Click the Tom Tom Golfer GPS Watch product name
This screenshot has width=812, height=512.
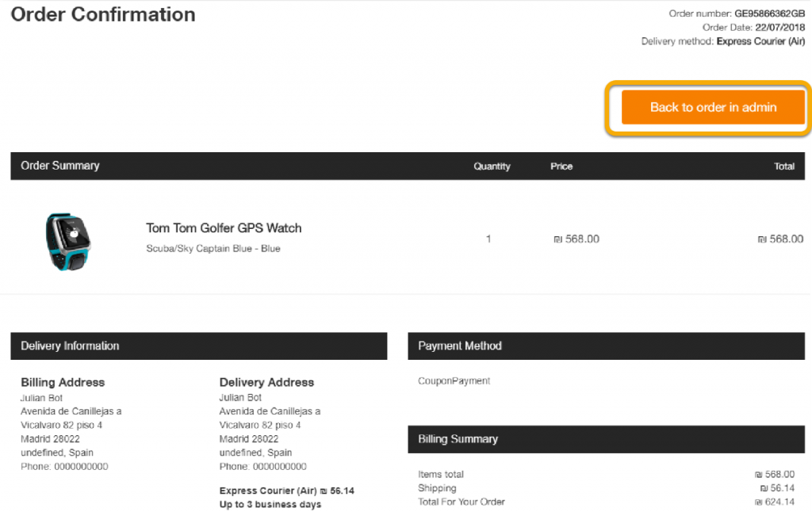(x=224, y=228)
